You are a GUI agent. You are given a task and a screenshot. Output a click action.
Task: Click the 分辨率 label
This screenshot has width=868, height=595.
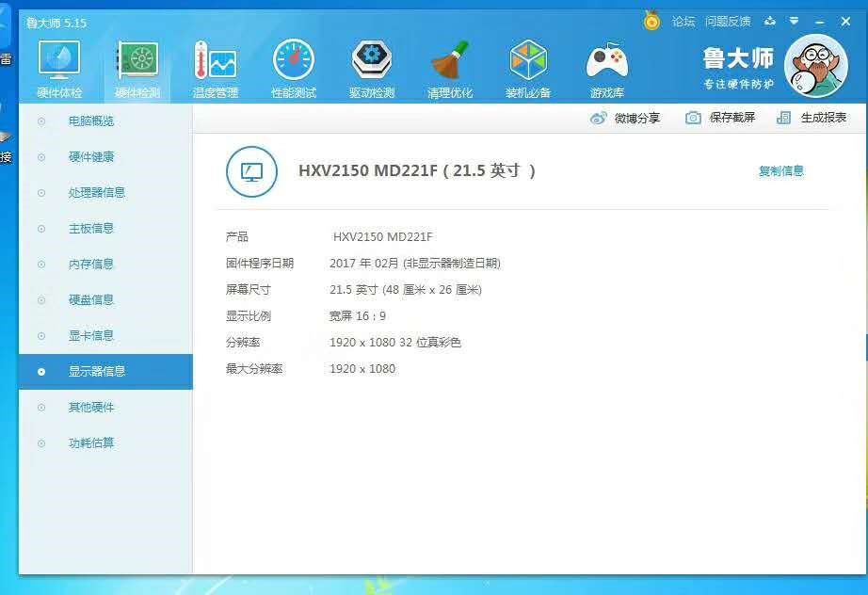tap(243, 343)
